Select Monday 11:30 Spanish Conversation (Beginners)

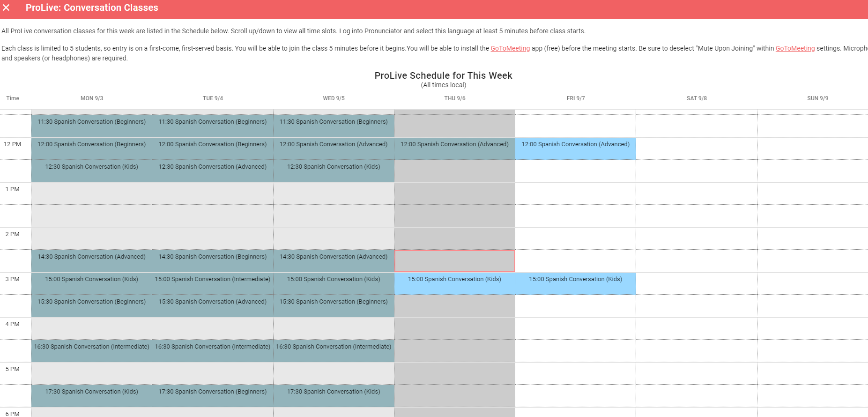click(x=92, y=126)
